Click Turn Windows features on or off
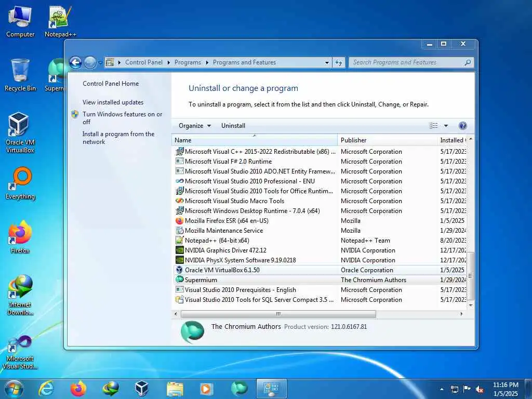This screenshot has height=399, width=532. [x=122, y=118]
